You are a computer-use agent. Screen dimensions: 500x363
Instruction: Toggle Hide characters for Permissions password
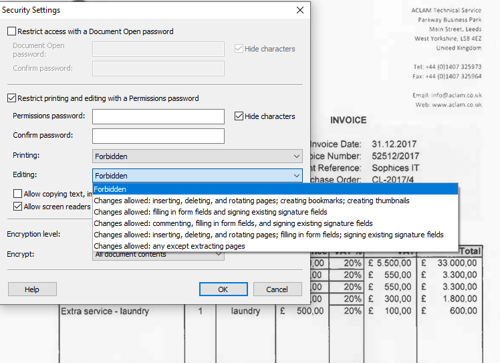(x=239, y=116)
